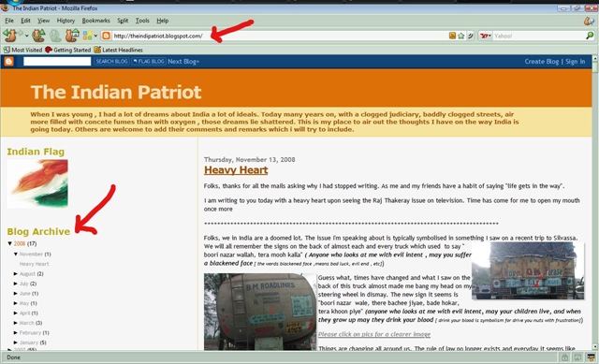Screen dimensions: 599x364
Task: Expand the January archive month
Action: (16, 342)
